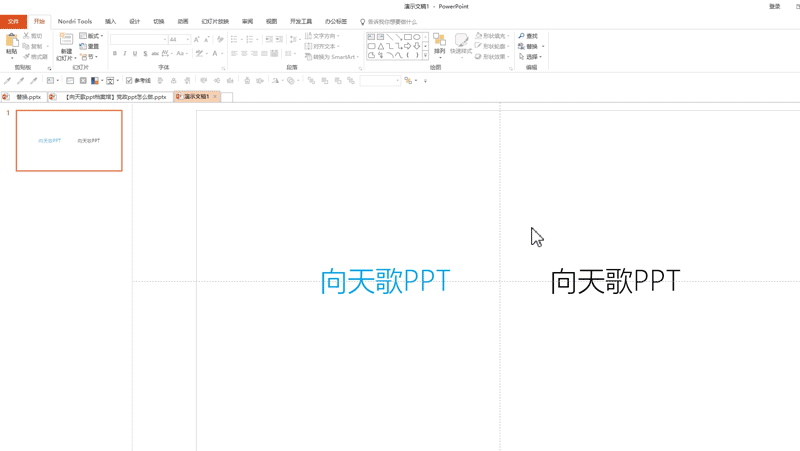The width and height of the screenshot is (800, 451).
Task: Switch to the Design (设计) tab
Action: click(135, 21)
